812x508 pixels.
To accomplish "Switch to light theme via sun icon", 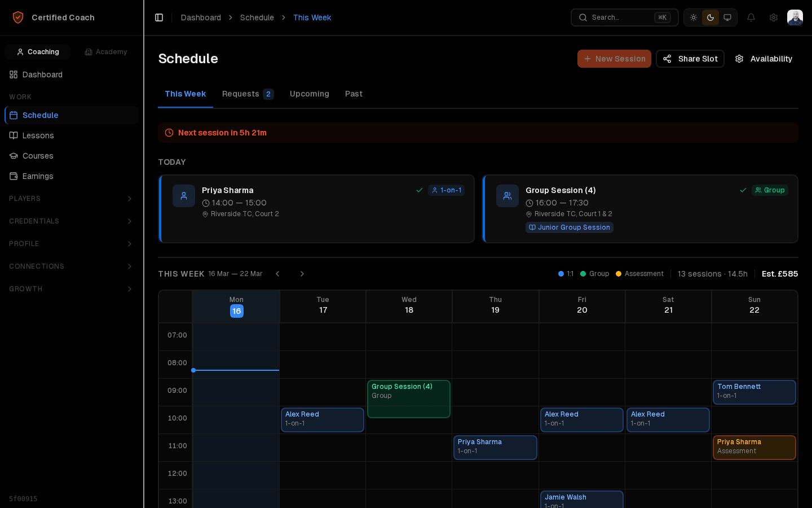I will (693, 17).
